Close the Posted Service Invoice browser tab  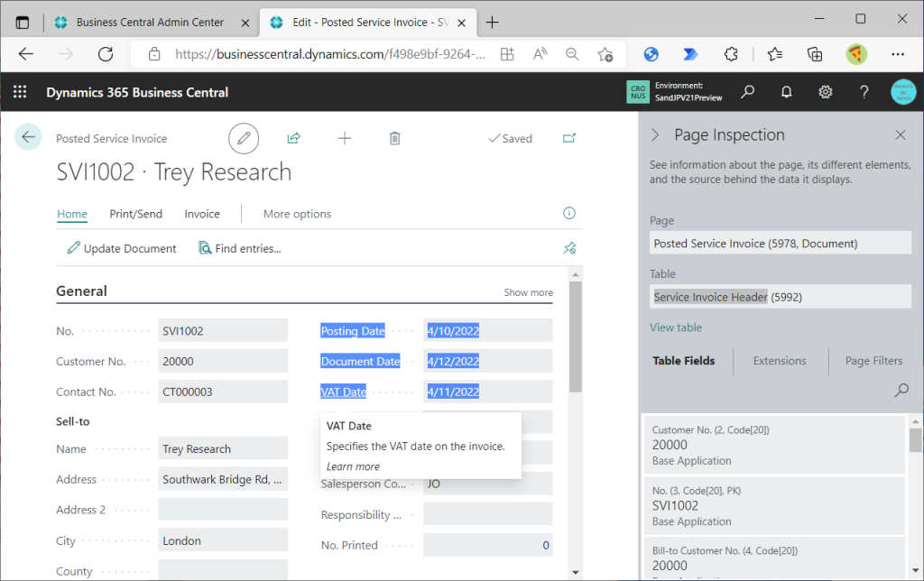tap(462, 23)
